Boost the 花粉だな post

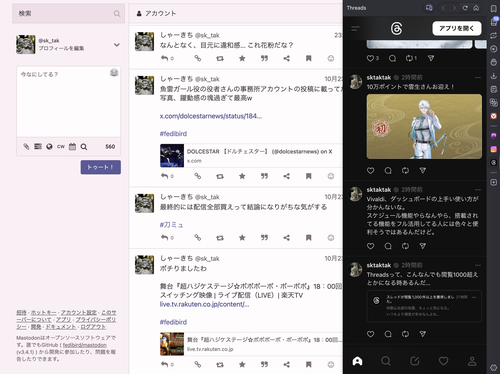pyautogui.click(x=220, y=58)
